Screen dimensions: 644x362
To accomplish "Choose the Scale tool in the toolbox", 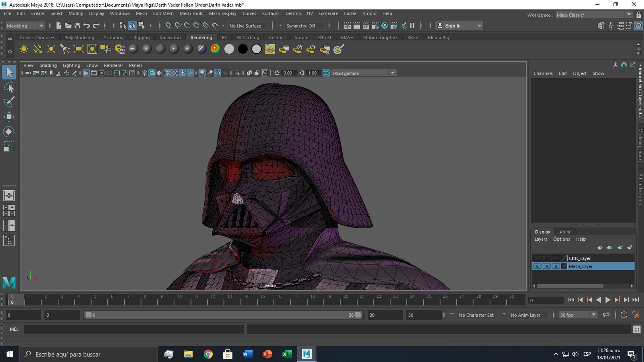I will pos(9,146).
